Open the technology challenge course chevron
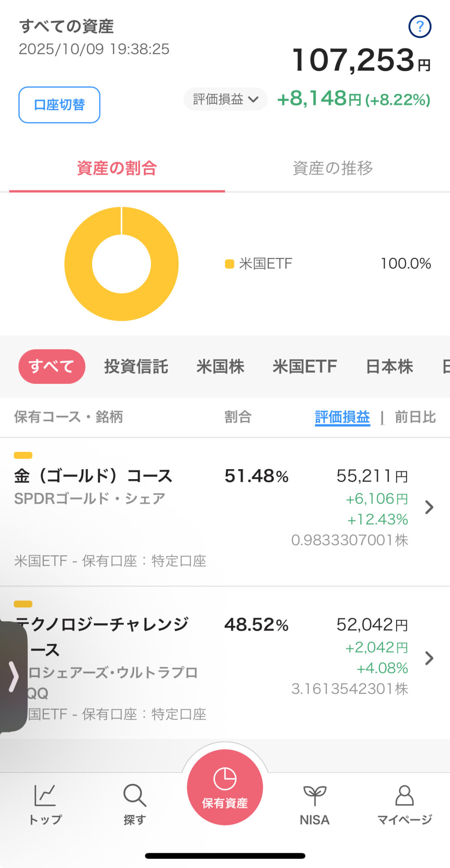 (x=429, y=658)
